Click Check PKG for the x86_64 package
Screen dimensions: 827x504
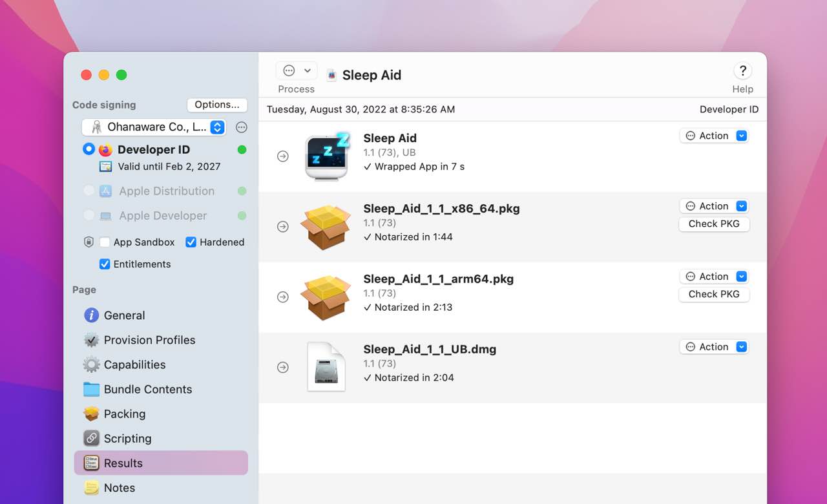click(714, 224)
